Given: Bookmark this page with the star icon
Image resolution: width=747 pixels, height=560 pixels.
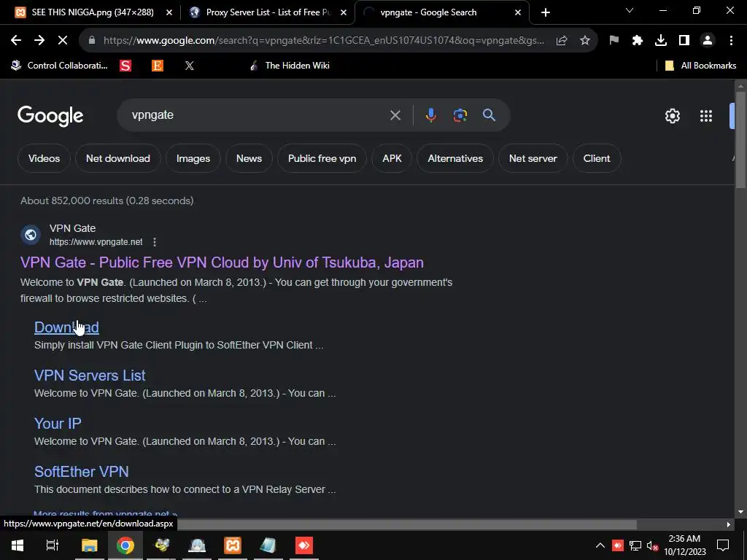Looking at the screenshot, I should [x=585, y=41].
